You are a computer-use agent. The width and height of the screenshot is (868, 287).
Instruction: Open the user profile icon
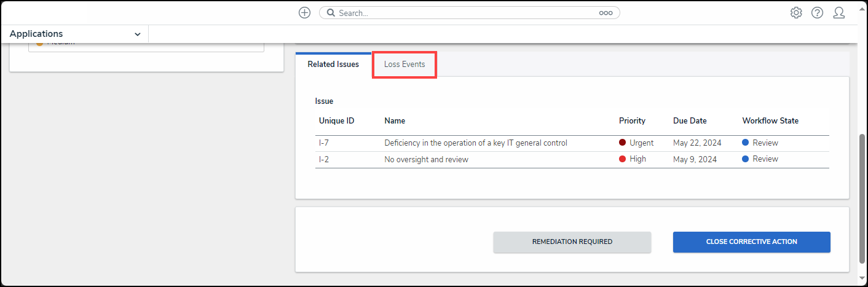click(x=838, y=13)
